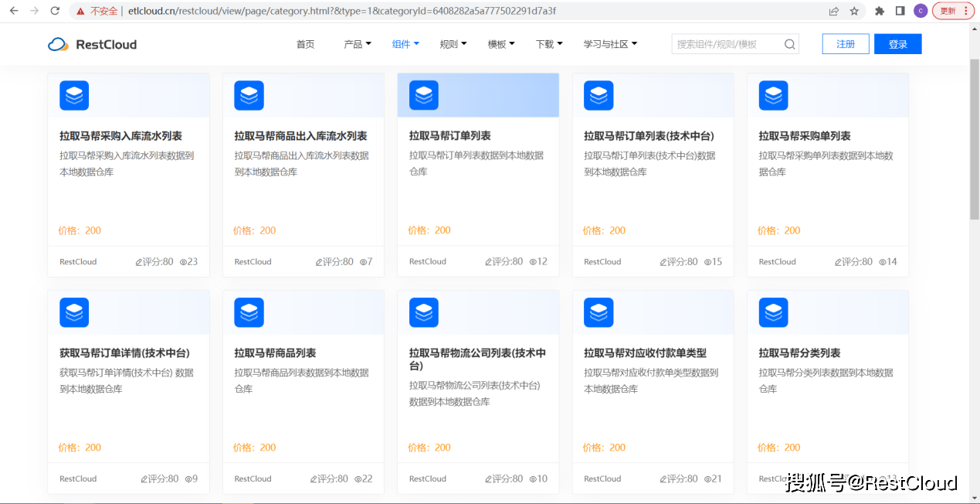Image resolution: width=980 pixels, height=504 pixels.
Task: Open the 拉取马帮分类列表 title link
Action: click(x=799, y=353)
